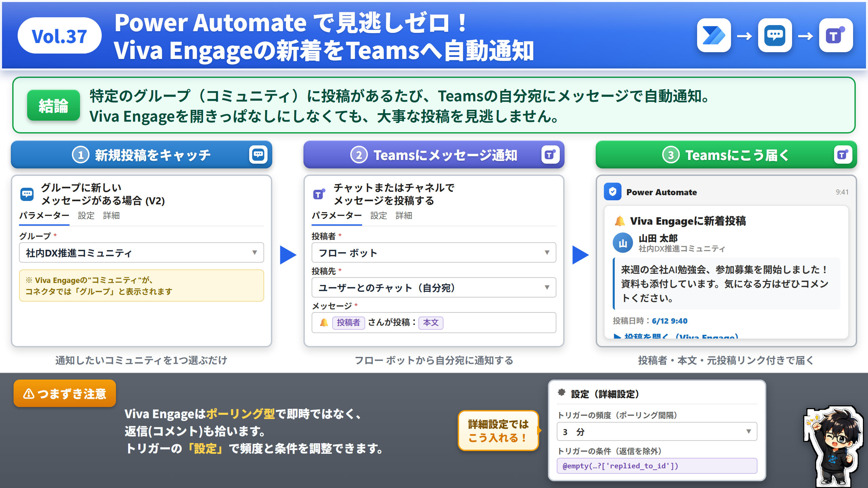Click the quoted post body about 全社AI勉強会
Viewport: 868px width, 488px height.
726,284
